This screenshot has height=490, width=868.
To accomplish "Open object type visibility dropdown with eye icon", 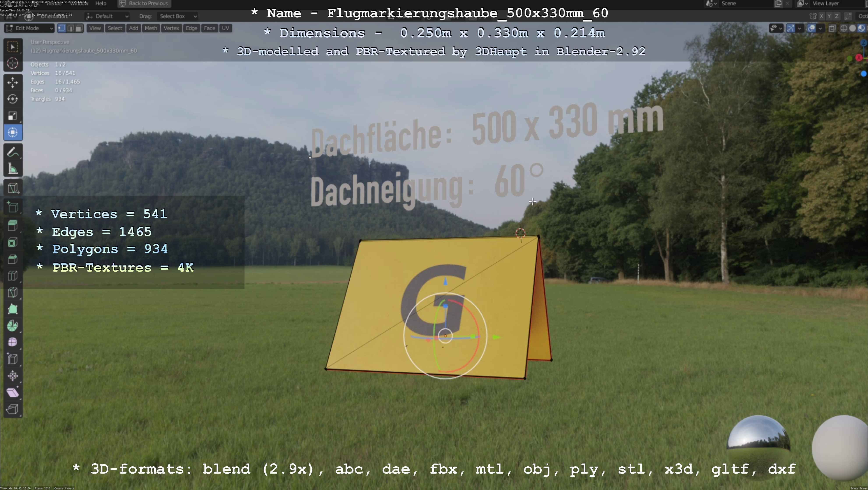I will (776, 28).
